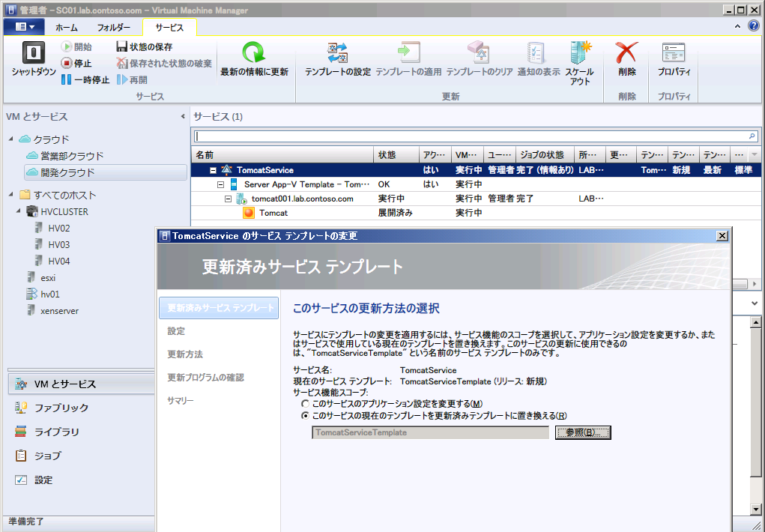Click the 参照(B) browse button

click(x=582, y=432)
